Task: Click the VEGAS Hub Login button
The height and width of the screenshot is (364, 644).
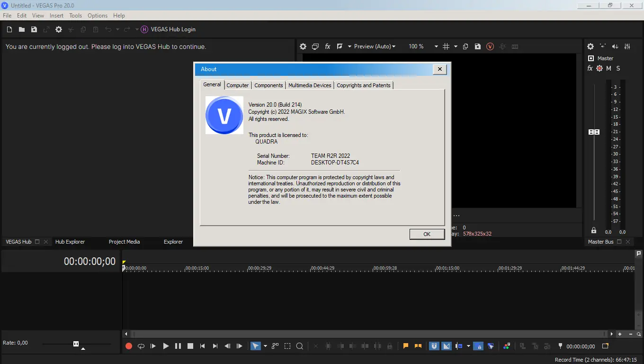Action: 168,29
